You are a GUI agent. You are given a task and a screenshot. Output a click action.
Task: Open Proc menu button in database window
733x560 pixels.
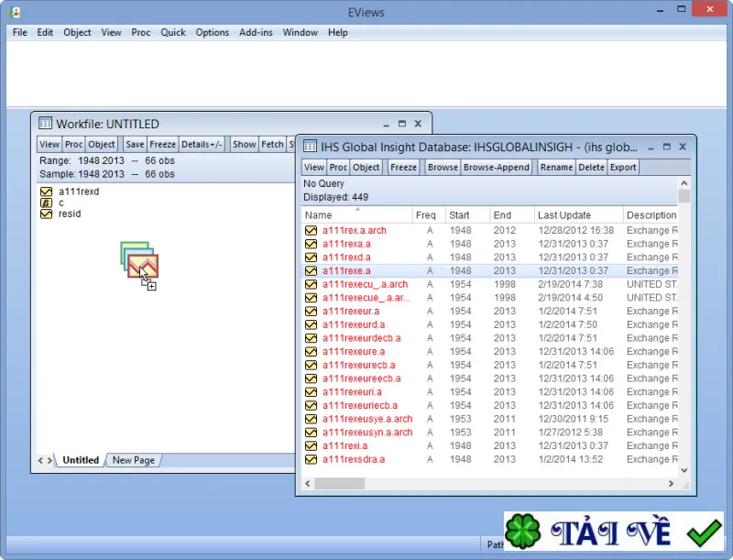click(x=338, y=168)
